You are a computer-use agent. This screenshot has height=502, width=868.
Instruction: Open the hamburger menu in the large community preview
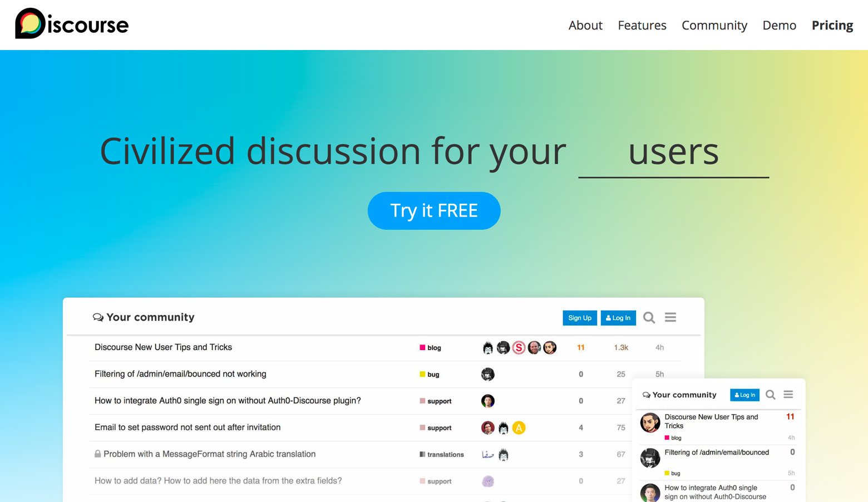(670, 317)
